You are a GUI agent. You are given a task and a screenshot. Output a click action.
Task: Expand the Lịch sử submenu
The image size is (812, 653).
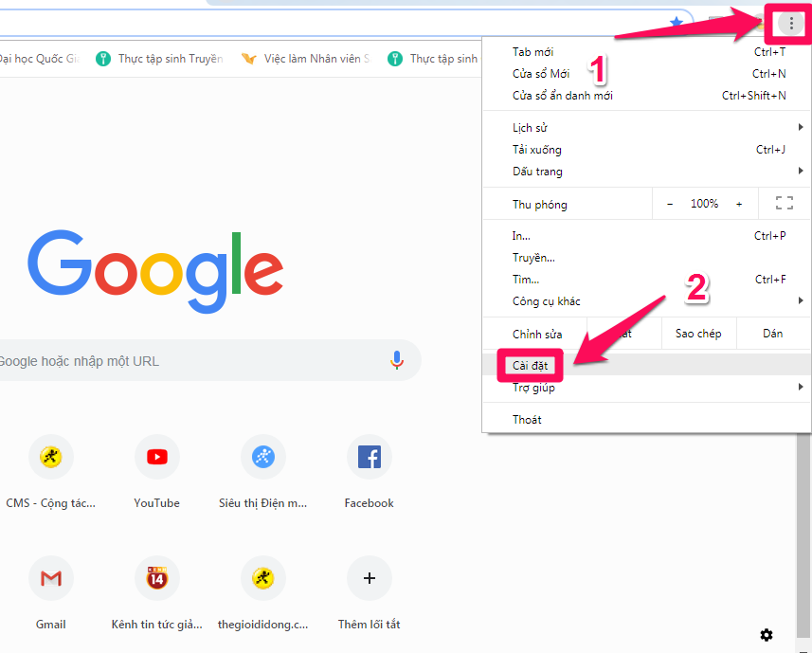click(x=647, y=127)
